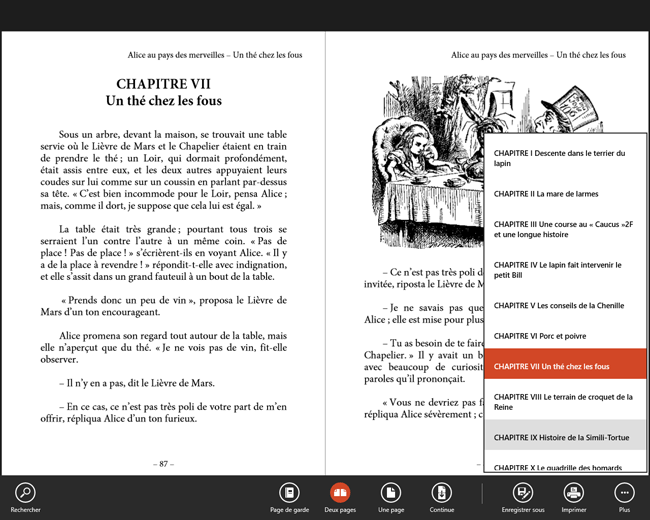Image resolution: width=650 pixels, height=520 pixels.
Task: Click the paragraph starting "La table était très grande"
Action: click(163, 253)
